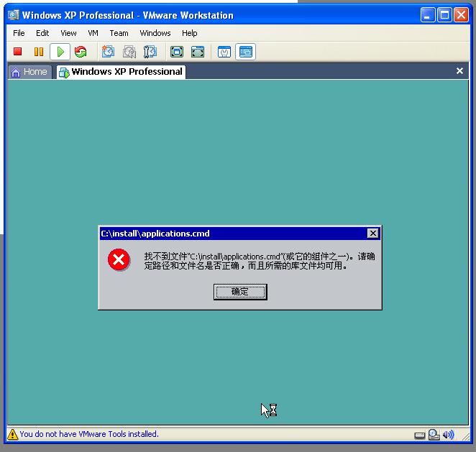This screenshot has height=452, width=476.
Task: Open the Help menu
Action: (x=189, y=33)
